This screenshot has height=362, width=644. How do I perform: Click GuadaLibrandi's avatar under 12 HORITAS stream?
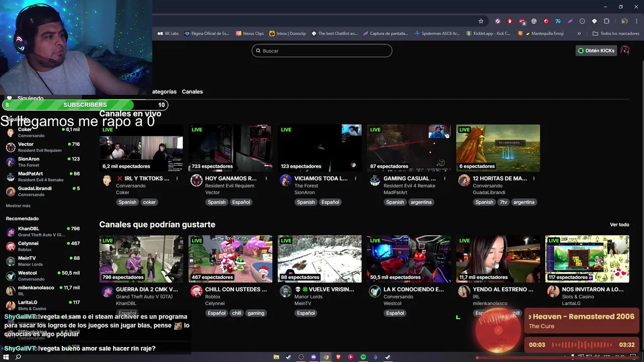pyautogui.click(x=464, y=180)
